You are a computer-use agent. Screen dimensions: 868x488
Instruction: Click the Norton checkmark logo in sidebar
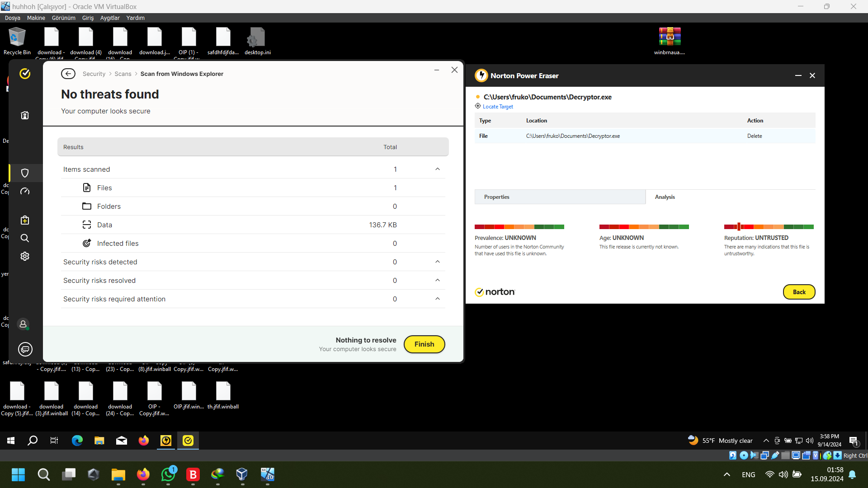pyautogui.click(x=25, y=74)
